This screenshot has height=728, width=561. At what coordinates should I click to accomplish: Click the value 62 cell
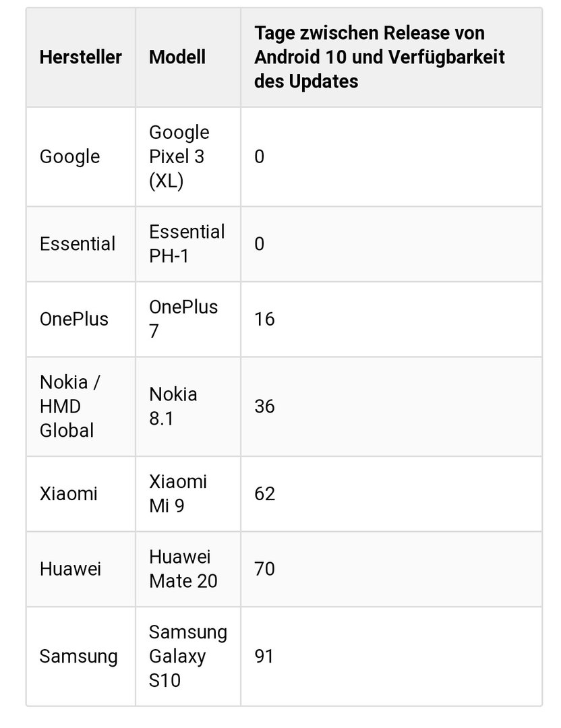(391, 494)
